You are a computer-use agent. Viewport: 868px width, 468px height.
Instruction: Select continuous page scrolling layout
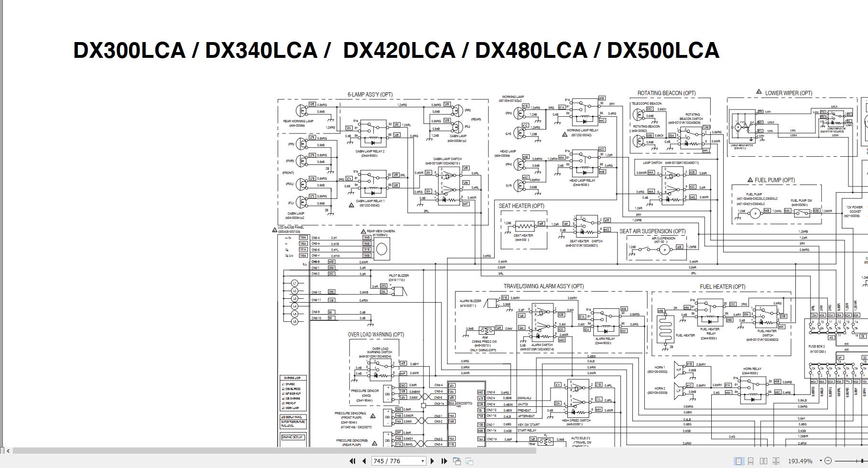[x=751, y=461]
